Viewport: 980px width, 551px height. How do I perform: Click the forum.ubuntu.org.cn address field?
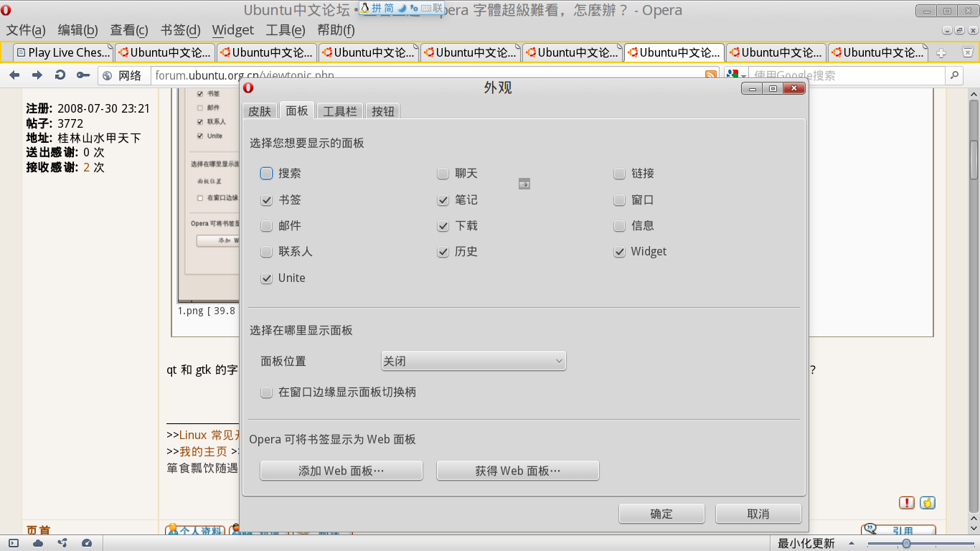click(x=427, y=75)
